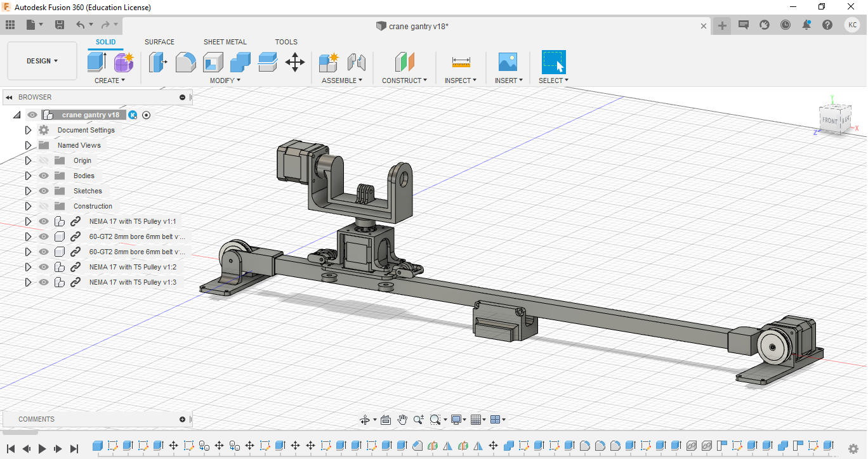This screenshot has height=459, width=868.
Task: Select the Press Pull tool
Action: tap(158, 62)
